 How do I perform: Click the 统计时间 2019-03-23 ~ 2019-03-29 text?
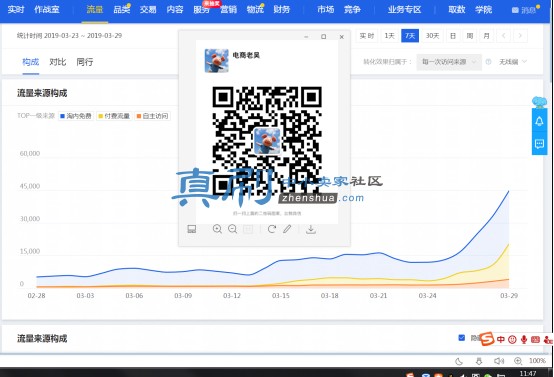pos(69,36)
